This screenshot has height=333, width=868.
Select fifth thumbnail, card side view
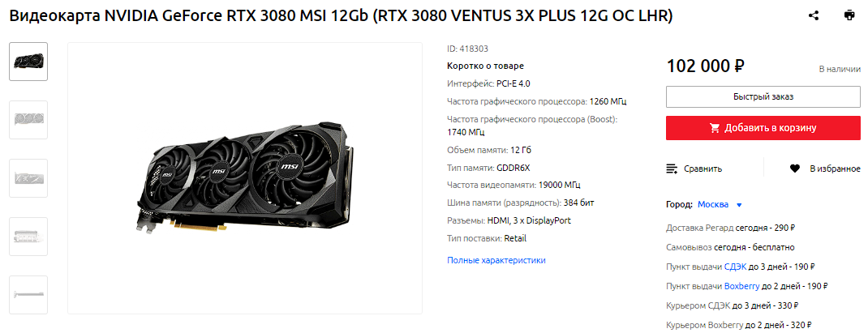(x=28, y=295)
